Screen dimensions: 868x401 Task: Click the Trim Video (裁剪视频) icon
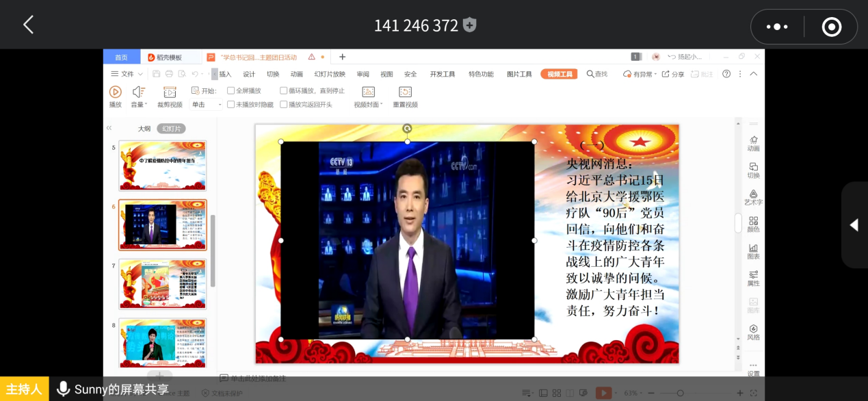coord(170,92)
